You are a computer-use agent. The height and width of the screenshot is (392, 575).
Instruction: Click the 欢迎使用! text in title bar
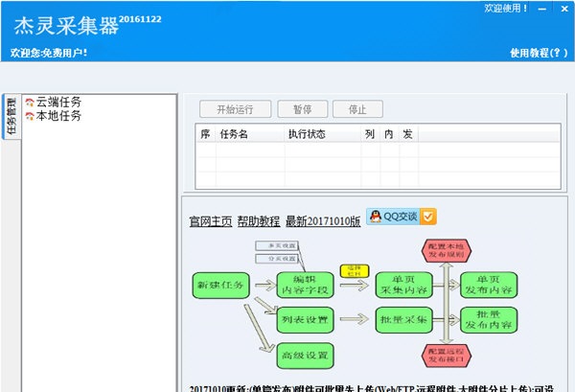coord(506,8)
